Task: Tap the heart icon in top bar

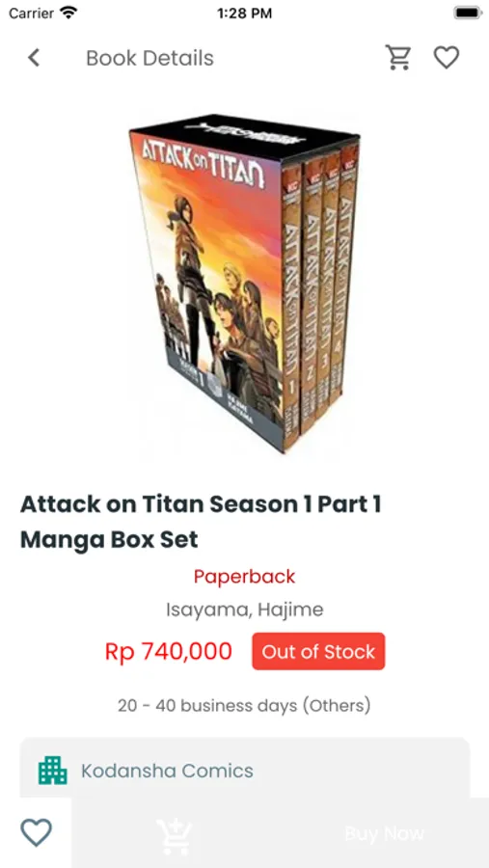Action: click(x=446, y=58)
